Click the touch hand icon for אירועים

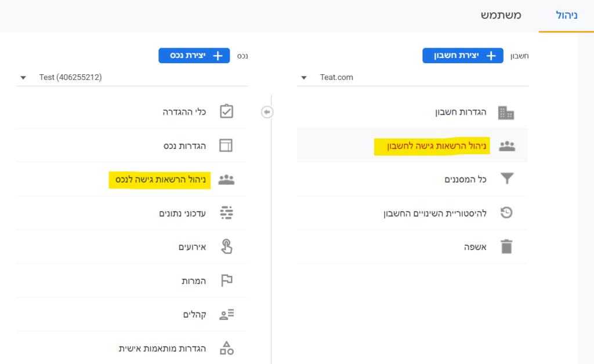(x=227, y=246)
